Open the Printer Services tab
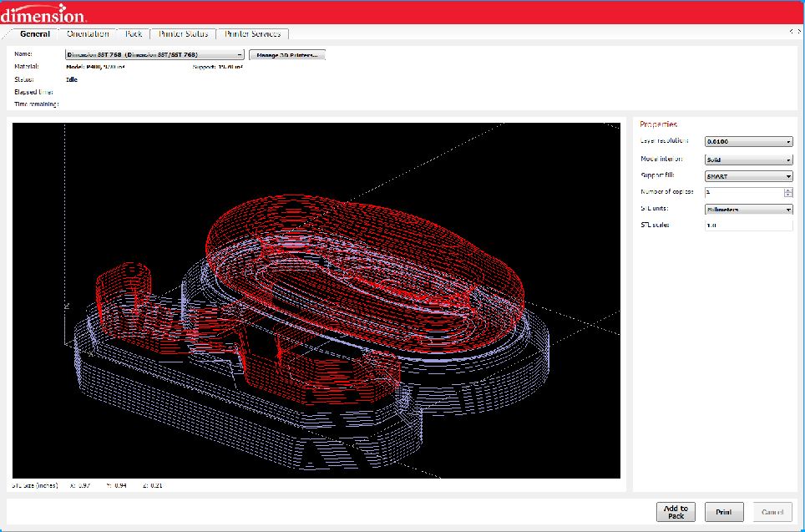Image resolution: width=805 pixels, height=532 pixels. pyautogui.click(x=253, y=34)
